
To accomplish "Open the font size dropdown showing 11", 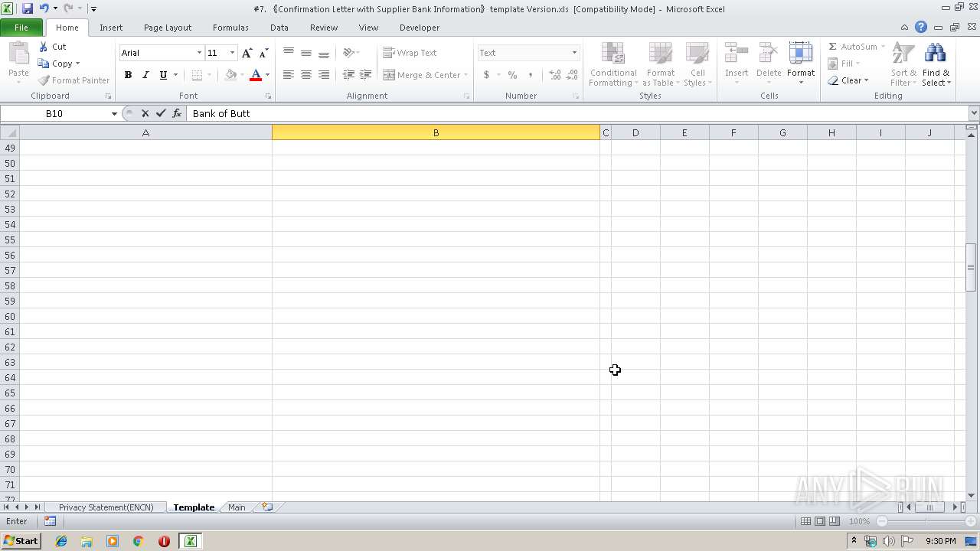I will 232,53.
